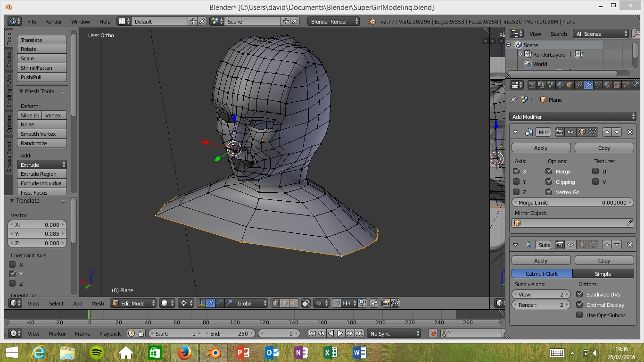Viewport: 644px width, 362px height.
Task: Enable the Y axis Mirror checkbox
Action: (x=516, y=181)
